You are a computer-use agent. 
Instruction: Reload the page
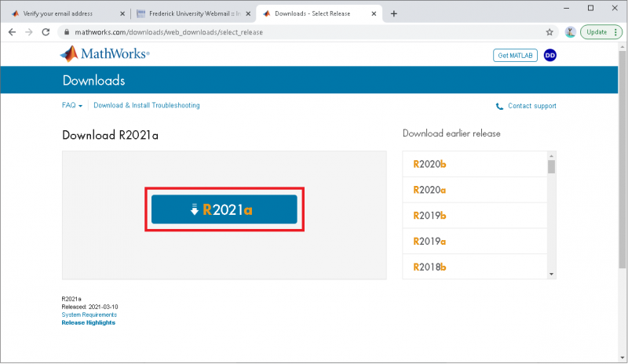coord(46,32)
